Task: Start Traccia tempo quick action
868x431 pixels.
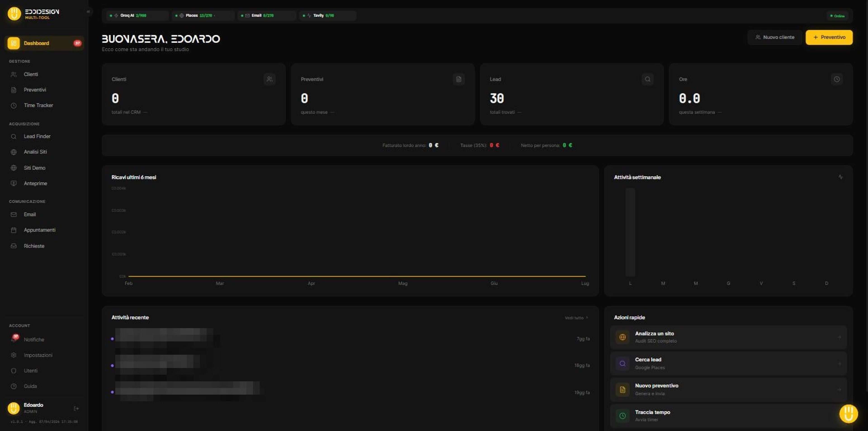Action: pyautogui.click(x=728, y=416)
